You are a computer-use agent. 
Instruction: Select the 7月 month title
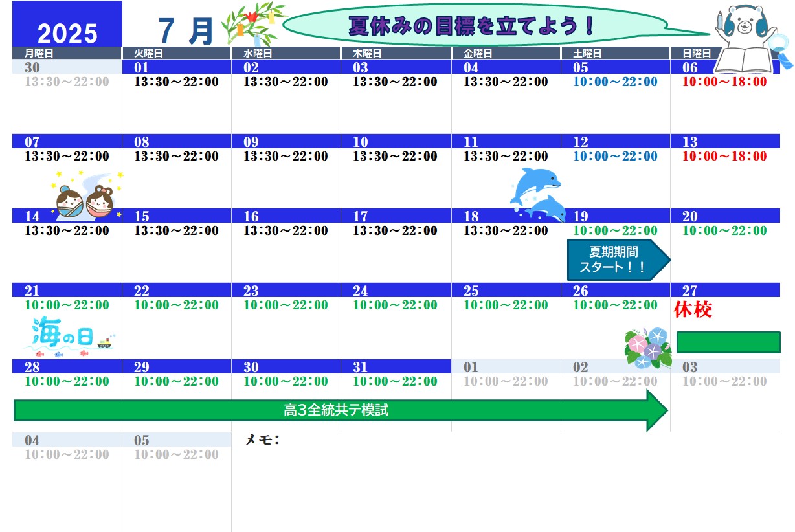[186, 30]
